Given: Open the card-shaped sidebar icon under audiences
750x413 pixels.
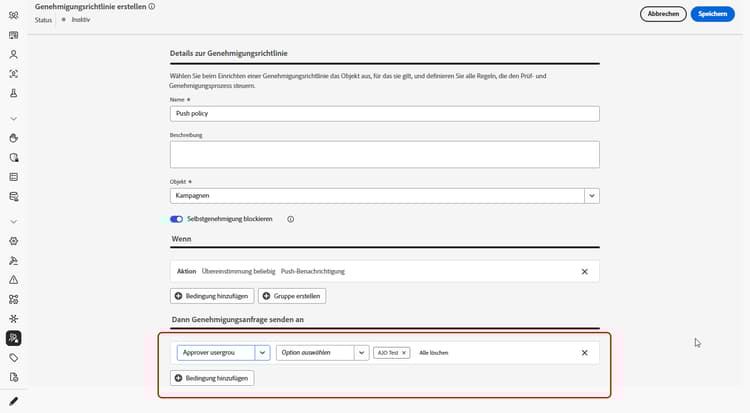Looking at the screenshot, I should [x=13, y=35].
